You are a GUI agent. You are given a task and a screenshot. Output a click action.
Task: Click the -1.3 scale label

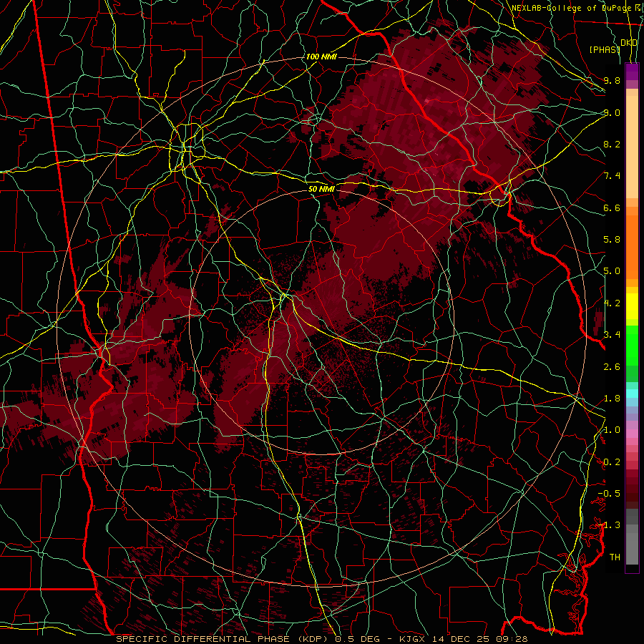point(609,525)
